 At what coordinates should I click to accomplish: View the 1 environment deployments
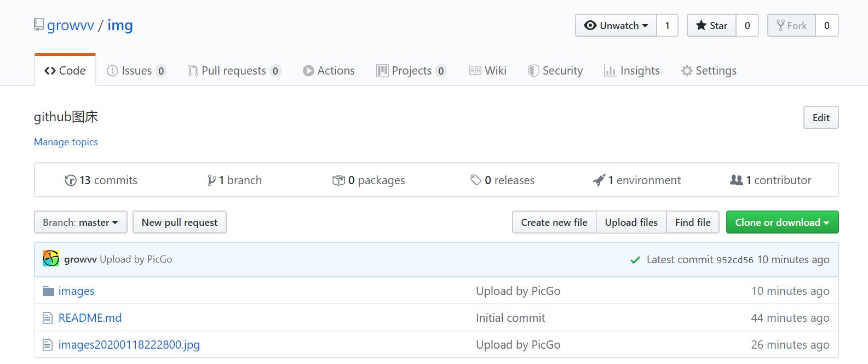tap(636, 180)
